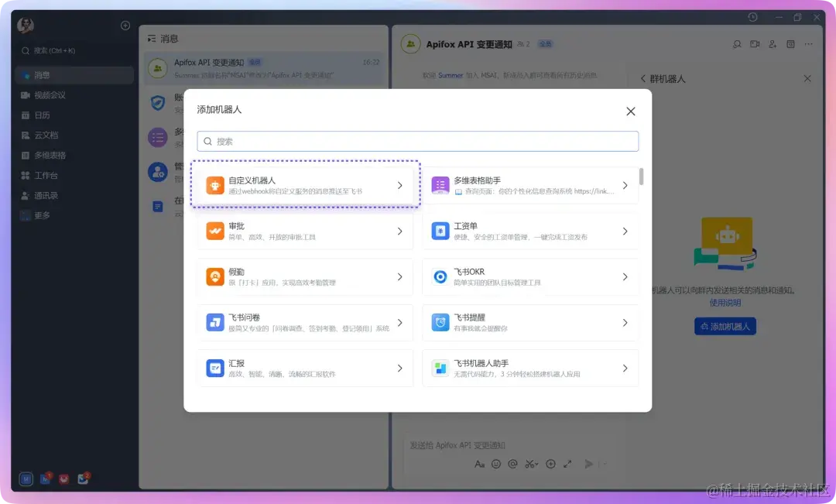Click the 飞书OKR circular icon
This screenshot has width=836, height=504.
[440, 277]
